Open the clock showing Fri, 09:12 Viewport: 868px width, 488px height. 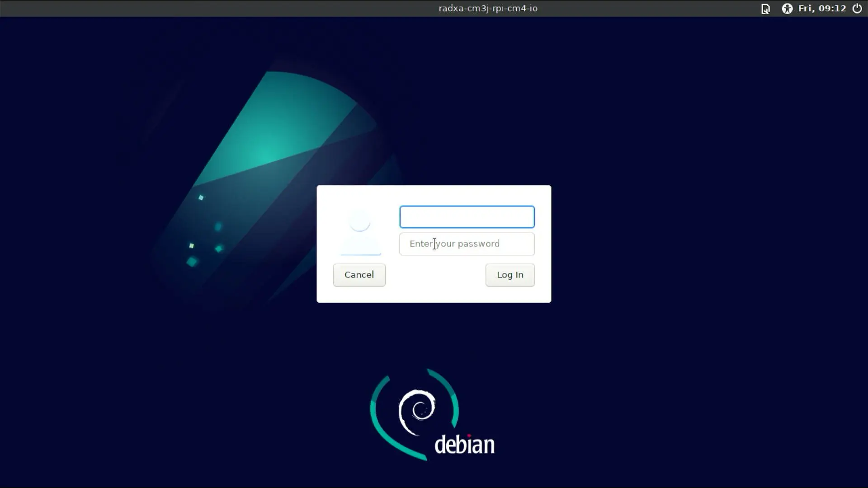coord(822,9)
